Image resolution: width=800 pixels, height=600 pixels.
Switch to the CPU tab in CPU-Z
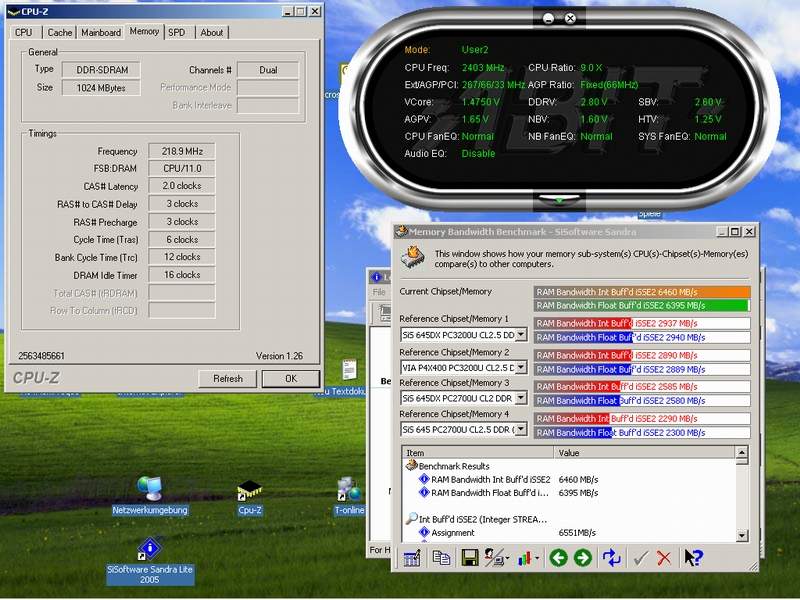[23, 33]
